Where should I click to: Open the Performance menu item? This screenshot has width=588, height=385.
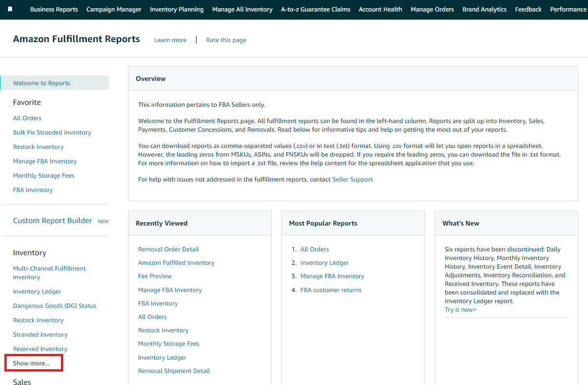[569, 9]
